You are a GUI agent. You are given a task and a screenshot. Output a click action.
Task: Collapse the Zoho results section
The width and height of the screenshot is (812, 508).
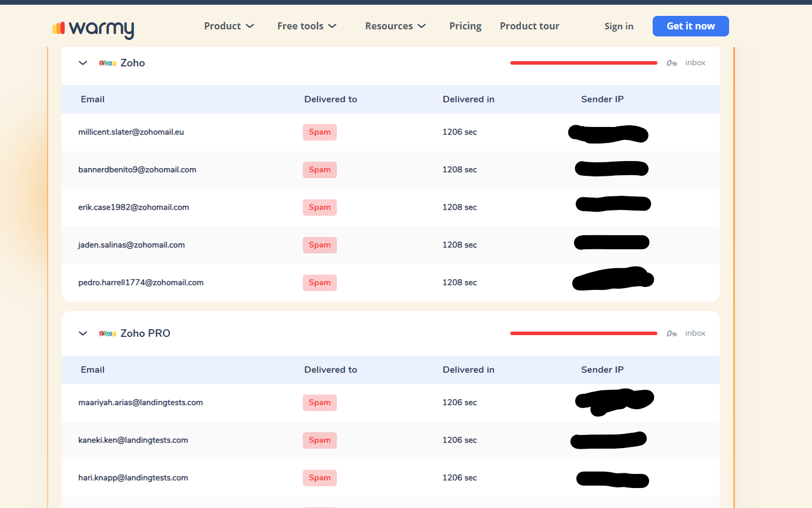pos(83,63)
